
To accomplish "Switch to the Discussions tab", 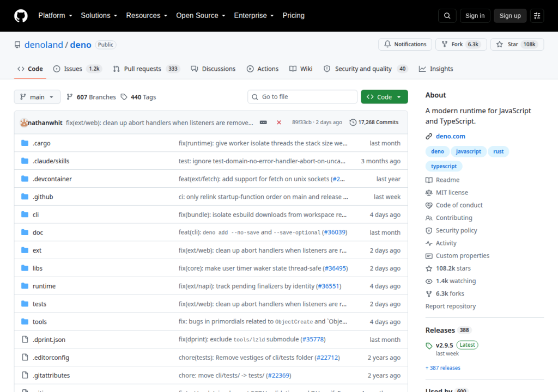I will [213, 69].
